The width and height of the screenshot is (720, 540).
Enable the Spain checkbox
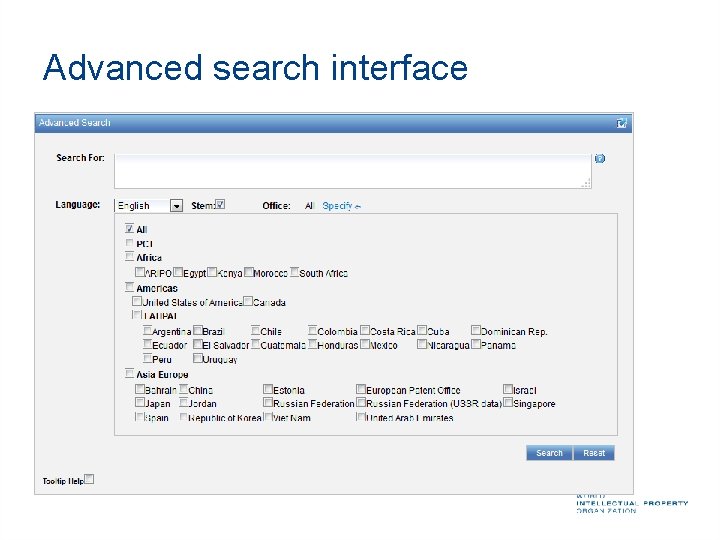pyautogui.click(x=140, y=416)
